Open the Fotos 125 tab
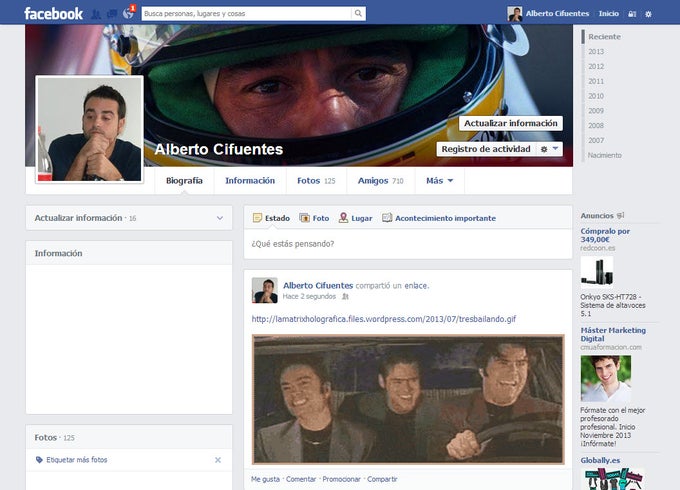This screenshot has width=680, height=490. tap(316, 181)
